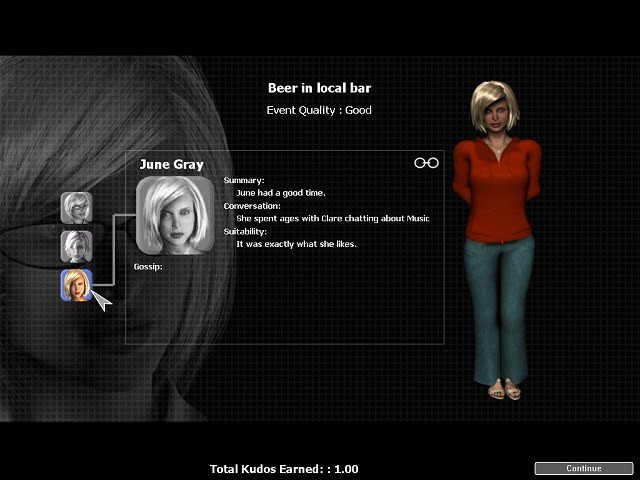Image resolution: width=640 pixels, height=480 pixels.
Task: Click the 'Event Quality : Good' text
Action: coord(319,110)
